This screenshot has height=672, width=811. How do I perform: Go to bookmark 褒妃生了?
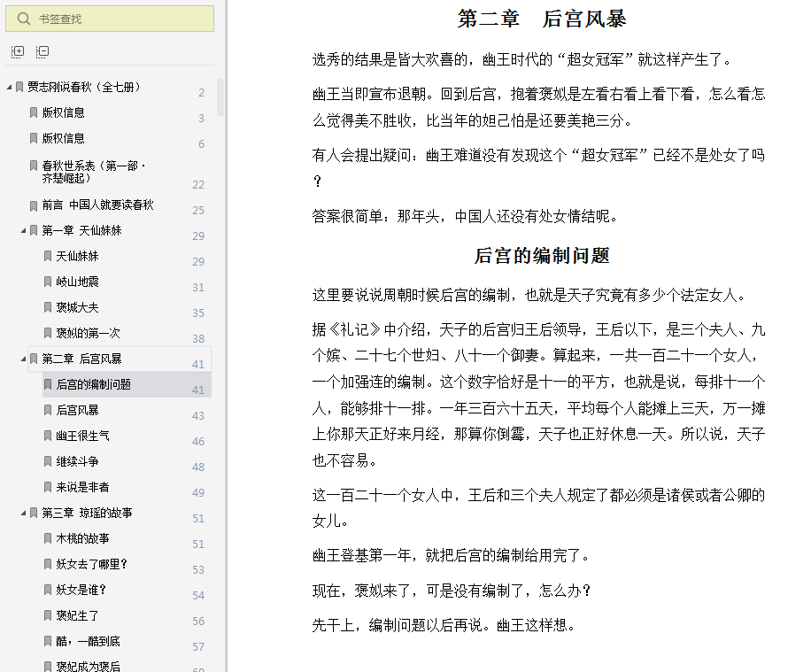[x=78, y=615]
